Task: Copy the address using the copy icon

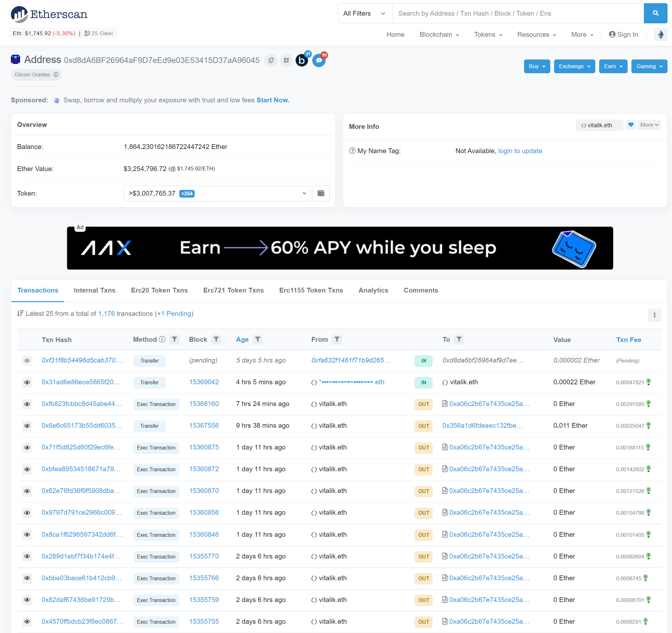Action: (x=271, y=60)
